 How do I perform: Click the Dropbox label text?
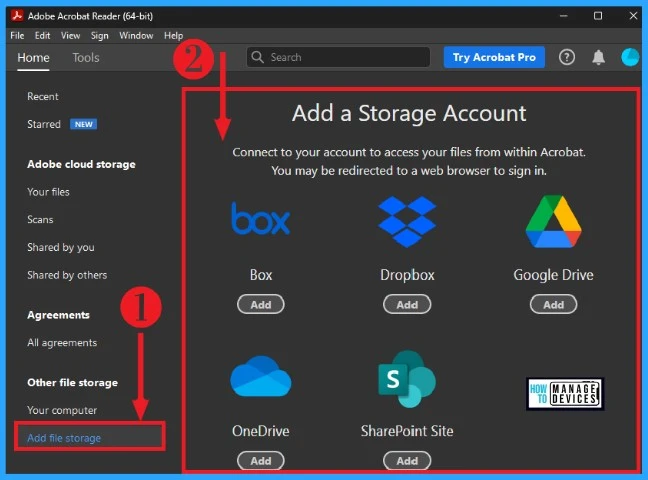[407, 275]
